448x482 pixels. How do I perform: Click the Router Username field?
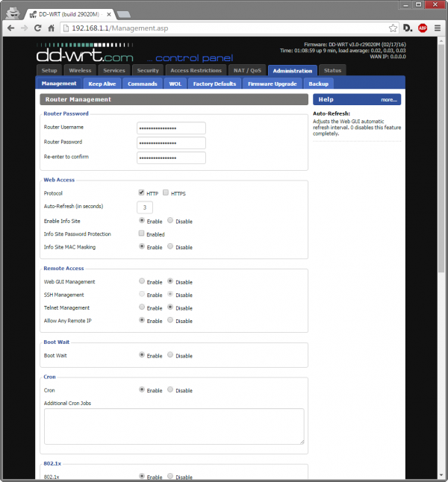pos(171,128)
